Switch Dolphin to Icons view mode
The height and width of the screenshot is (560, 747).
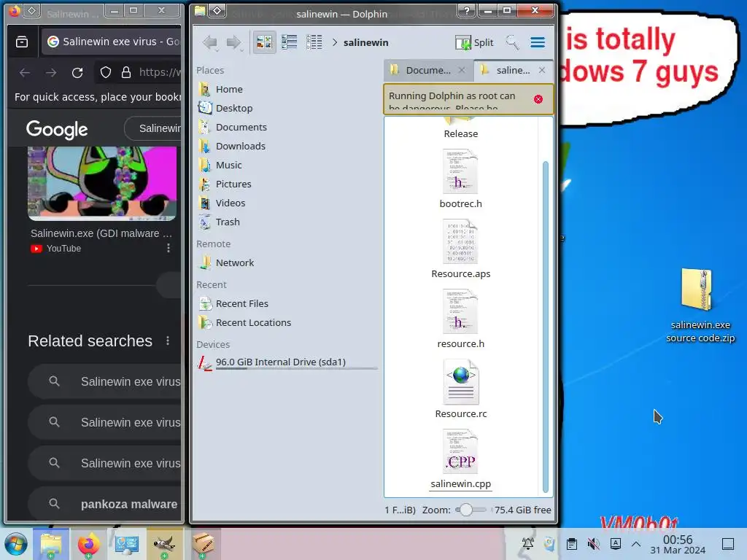[x=264, y=42]
